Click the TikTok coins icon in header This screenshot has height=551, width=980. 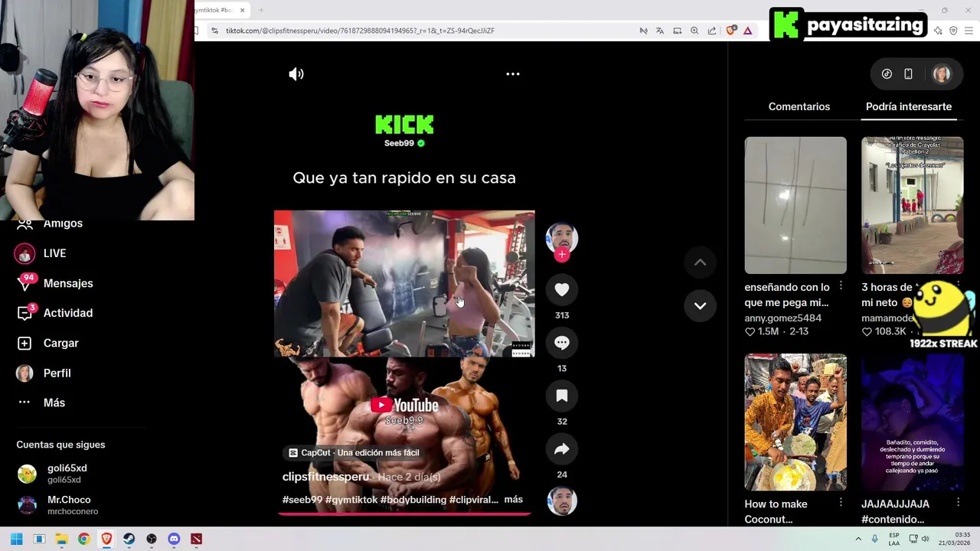[887, 74]
